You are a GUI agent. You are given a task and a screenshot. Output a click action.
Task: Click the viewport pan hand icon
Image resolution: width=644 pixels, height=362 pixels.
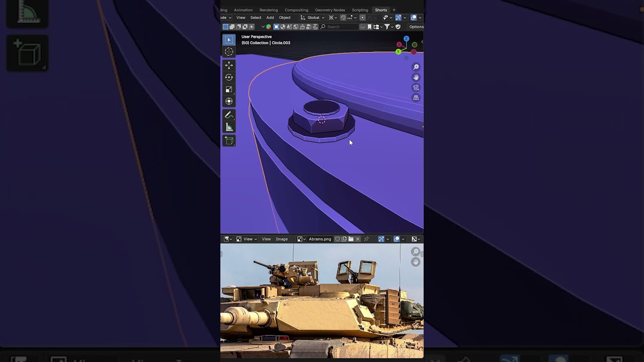416,77
